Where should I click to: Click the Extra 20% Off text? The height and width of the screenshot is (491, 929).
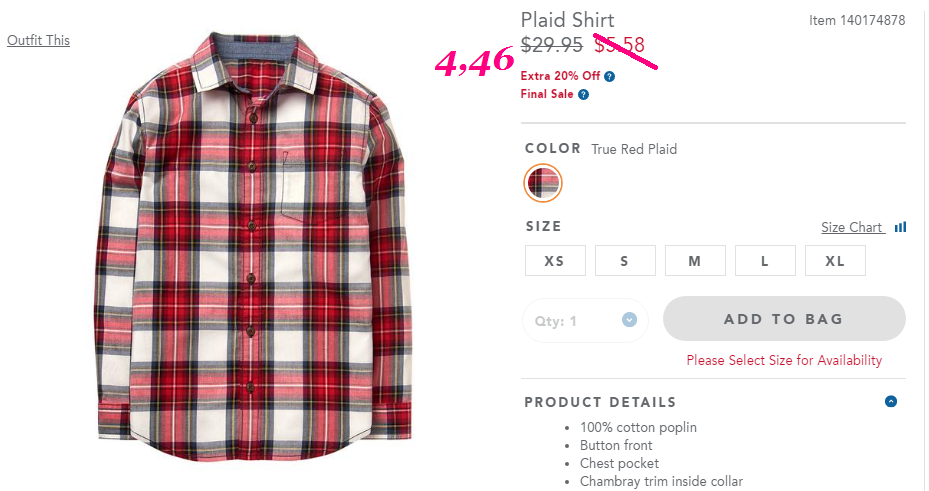tap(560, 76)
